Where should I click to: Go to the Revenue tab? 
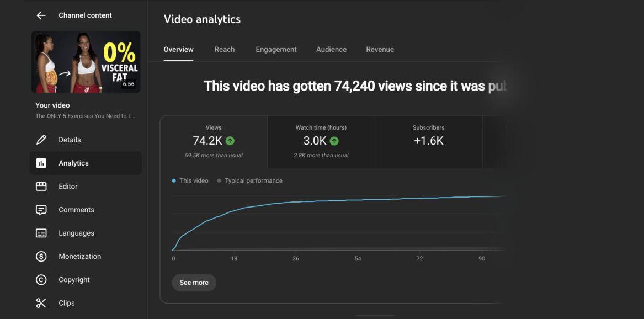(380, 49)
